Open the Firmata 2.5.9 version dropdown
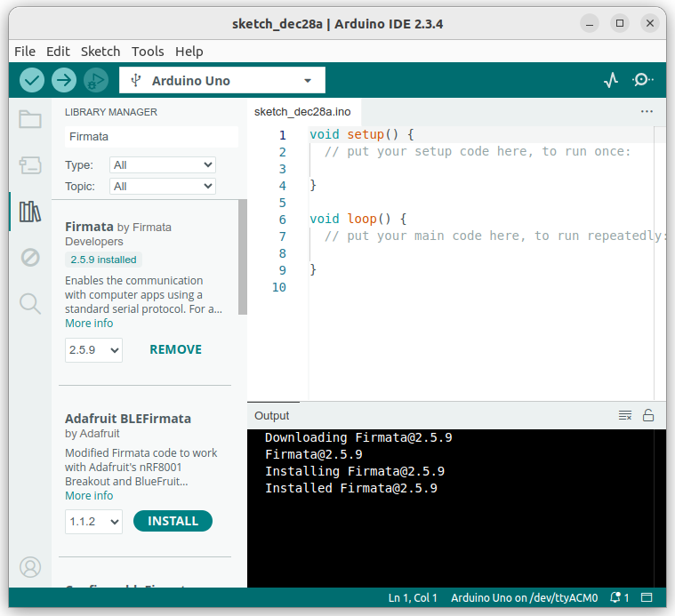The image size is (675, 616). click(94, 349)
